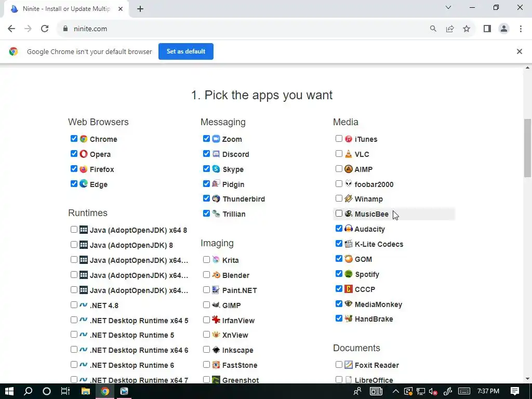This screenshot has height=399, width=532.
Task: Go back to the previous page
Action: coord(11,29)
